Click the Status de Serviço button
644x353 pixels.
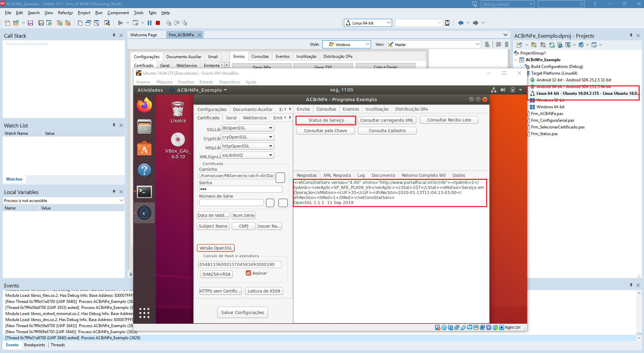click(326, 120)
